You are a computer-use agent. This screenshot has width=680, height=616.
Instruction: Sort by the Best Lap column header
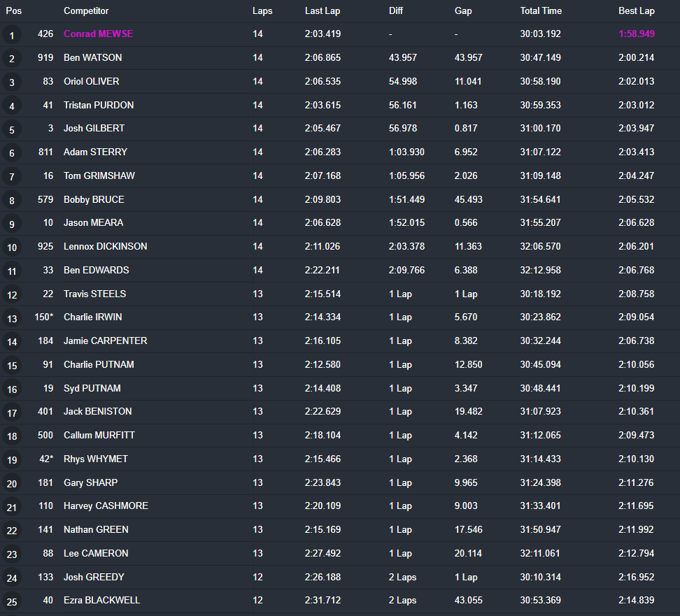click(x=636, y=10)
